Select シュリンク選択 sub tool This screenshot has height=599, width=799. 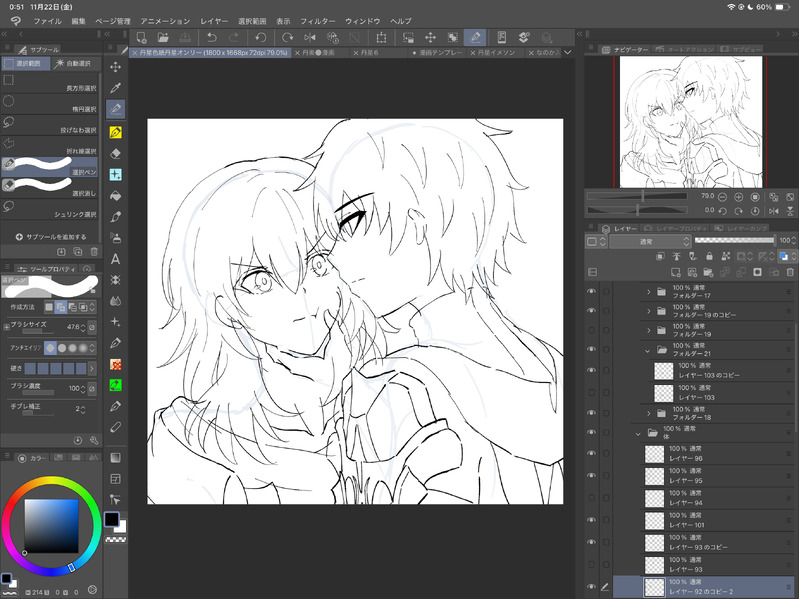(x=50, y=209)
